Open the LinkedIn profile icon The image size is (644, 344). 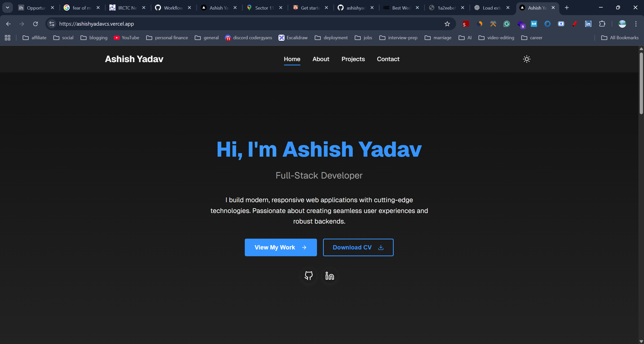[x=329, y=276]
